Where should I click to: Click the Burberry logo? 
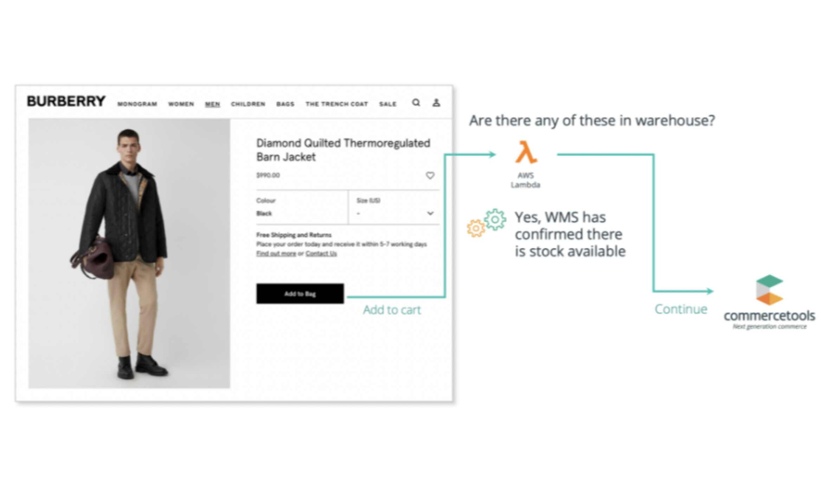pos(66,101)
